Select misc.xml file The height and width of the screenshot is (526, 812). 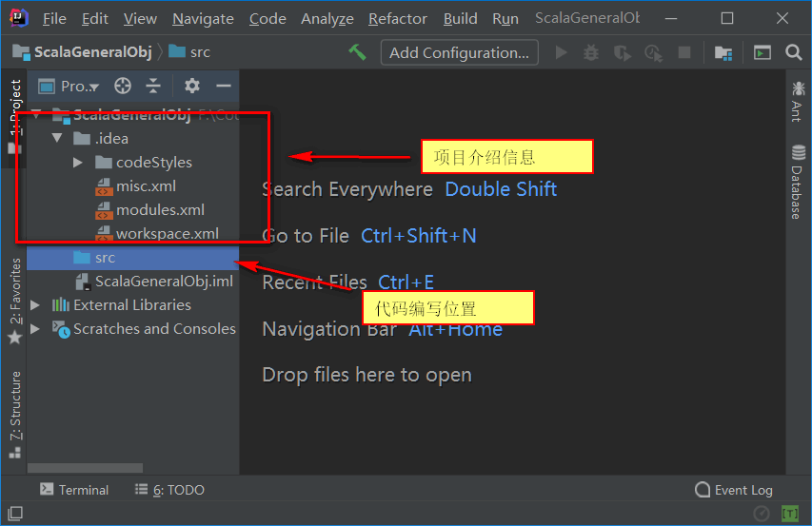pyautogui.click(x=136, y=186)
